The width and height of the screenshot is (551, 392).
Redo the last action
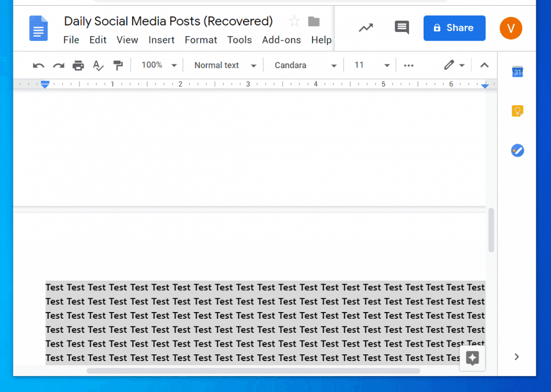[58, 65]
